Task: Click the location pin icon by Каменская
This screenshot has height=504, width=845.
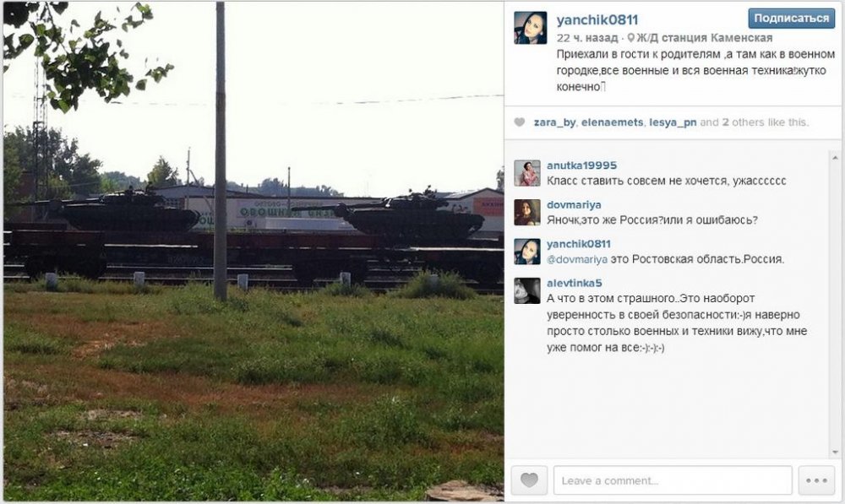Action: [x=631, y=38]
